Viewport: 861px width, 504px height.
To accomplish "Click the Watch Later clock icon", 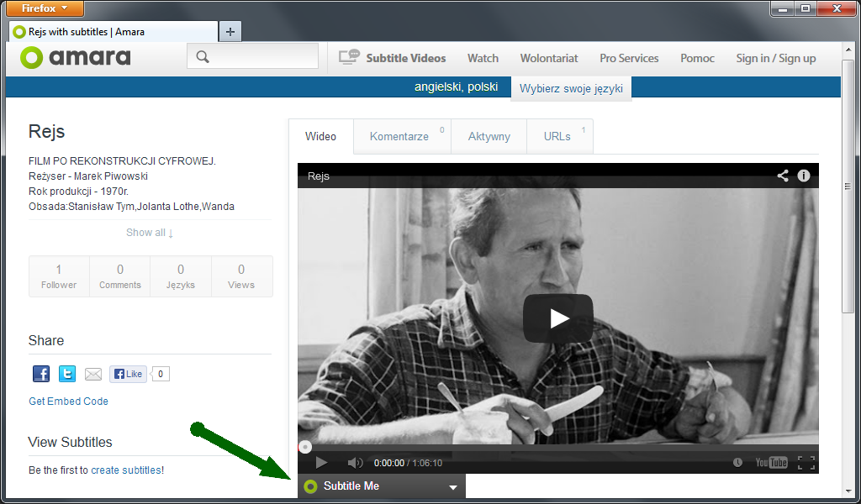I will tap(737, 462).
